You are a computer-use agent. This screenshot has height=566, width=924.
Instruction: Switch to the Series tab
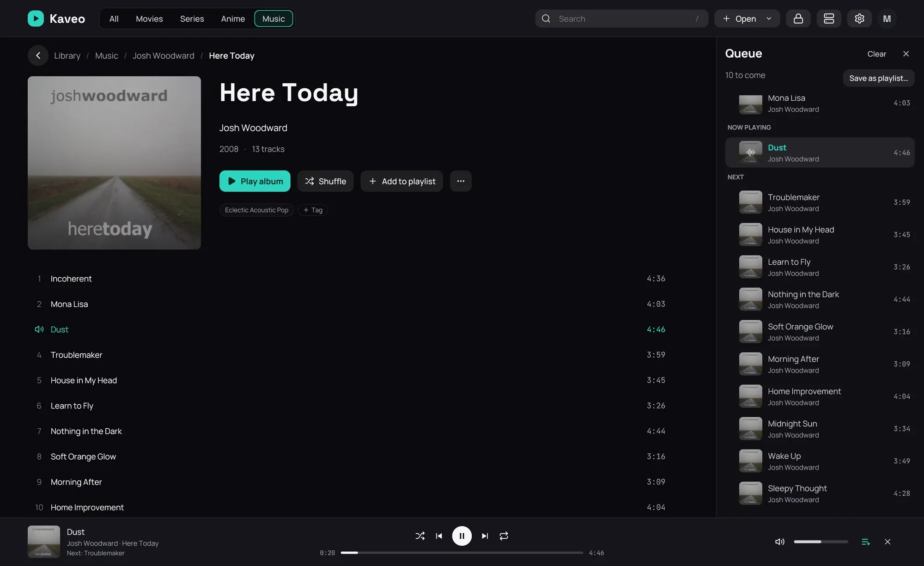click(192, 18)
